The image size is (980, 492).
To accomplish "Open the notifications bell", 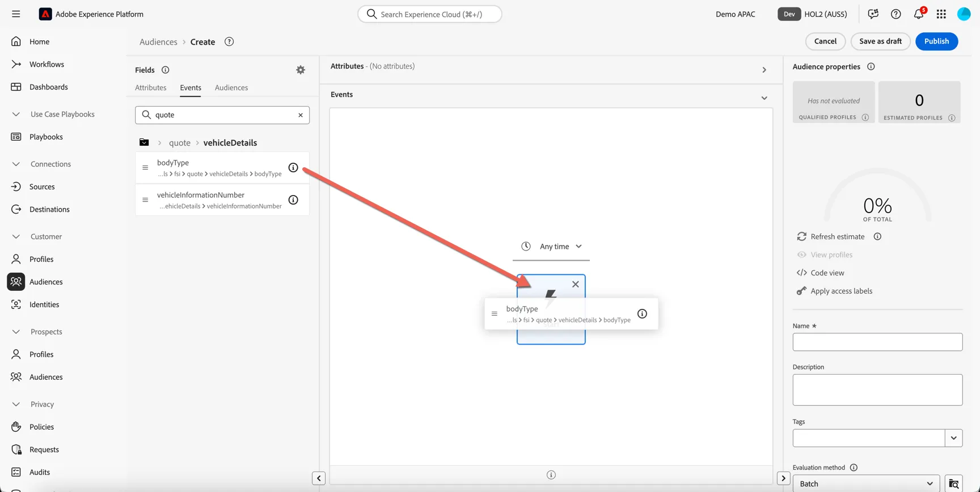I will point(919,14).
